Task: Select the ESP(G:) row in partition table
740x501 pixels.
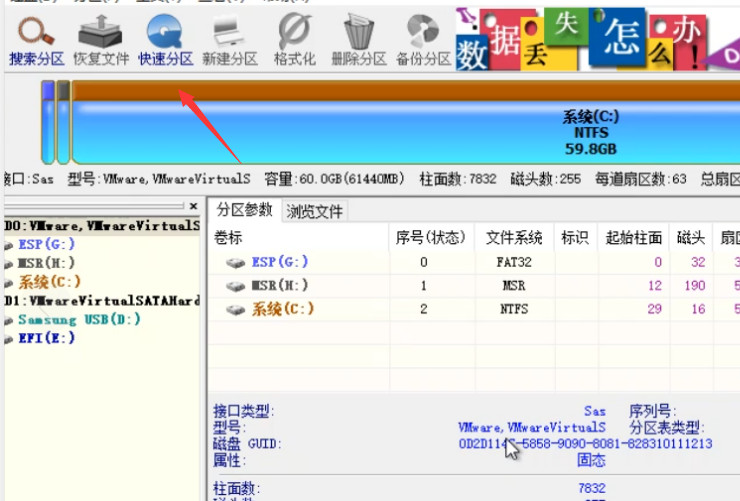Action: tap(474, 262)
